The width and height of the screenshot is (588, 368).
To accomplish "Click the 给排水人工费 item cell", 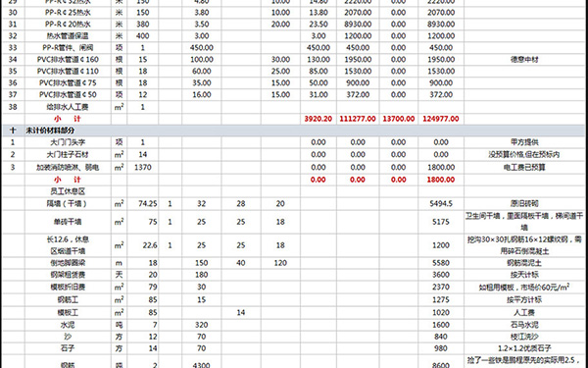I will point(68,107).
